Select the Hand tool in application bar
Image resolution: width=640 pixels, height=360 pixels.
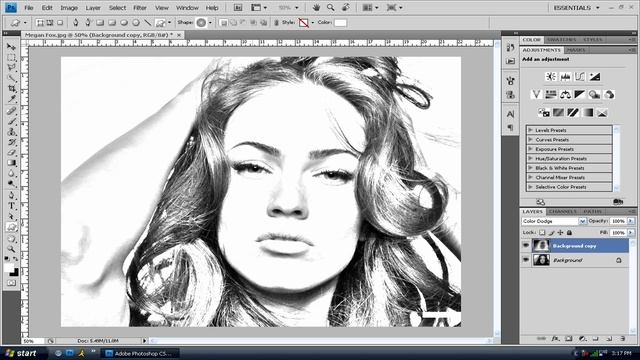316,7
